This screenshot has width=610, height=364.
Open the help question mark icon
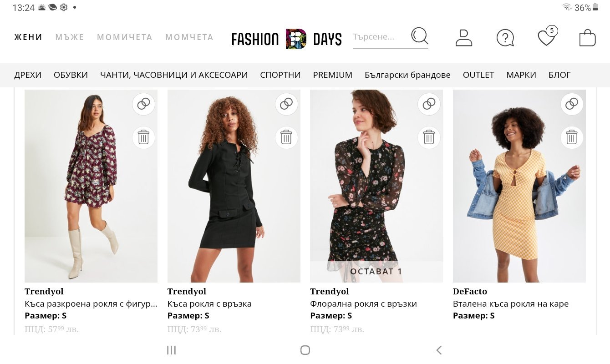[505, 38]
